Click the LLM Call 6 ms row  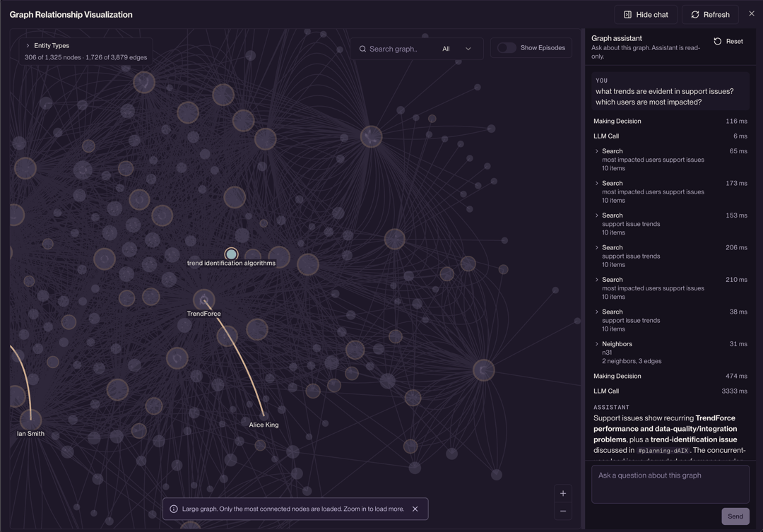point(670,136)
